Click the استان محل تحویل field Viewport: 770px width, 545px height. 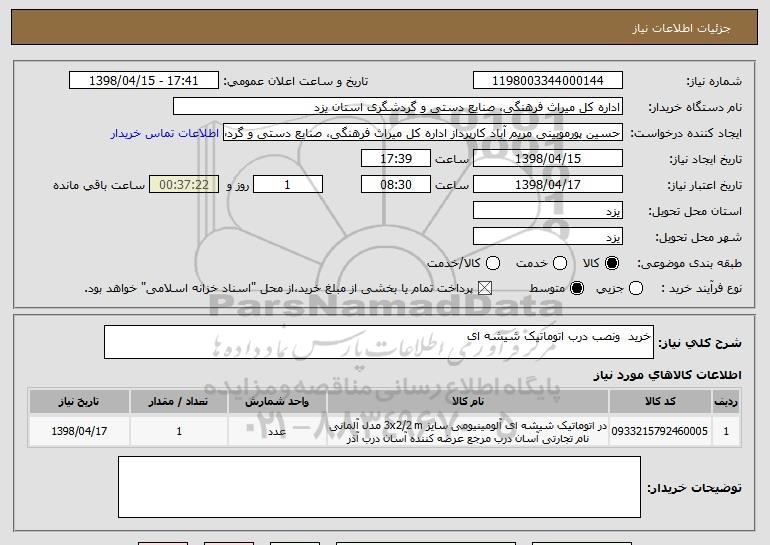click(x=548, y=211)
